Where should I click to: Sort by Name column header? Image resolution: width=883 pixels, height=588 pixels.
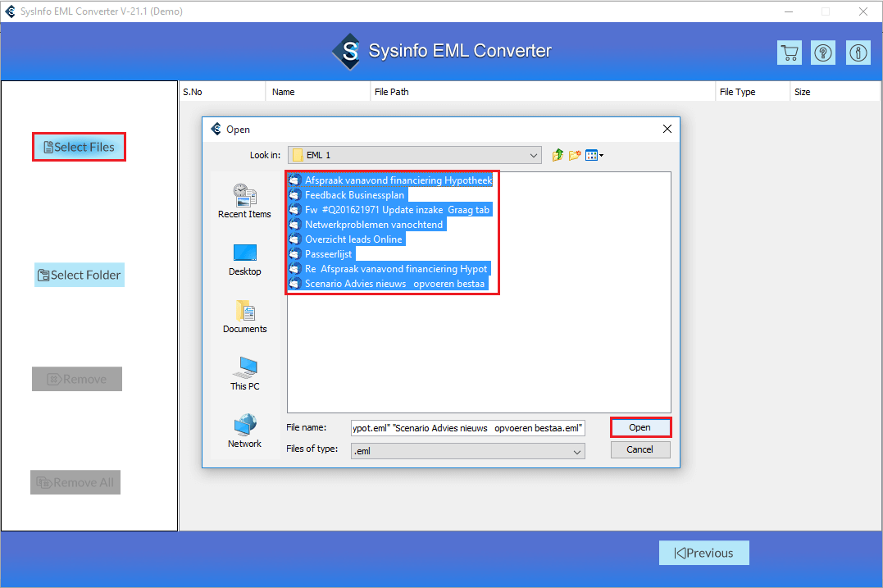point(318,92)
